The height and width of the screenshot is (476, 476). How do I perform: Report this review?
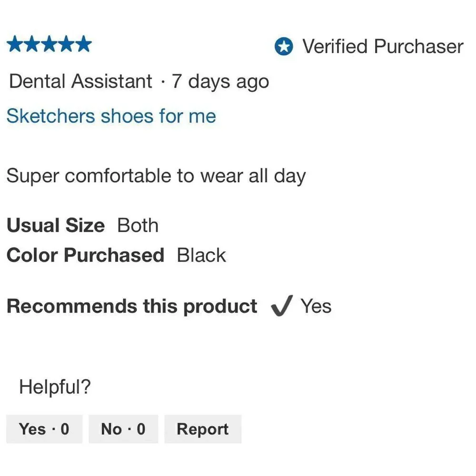point(203,429)
